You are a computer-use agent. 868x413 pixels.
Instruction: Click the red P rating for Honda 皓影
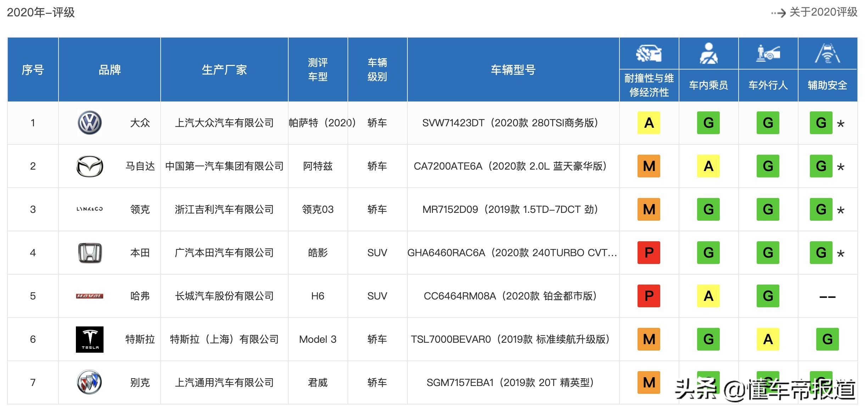pos(649,253)
